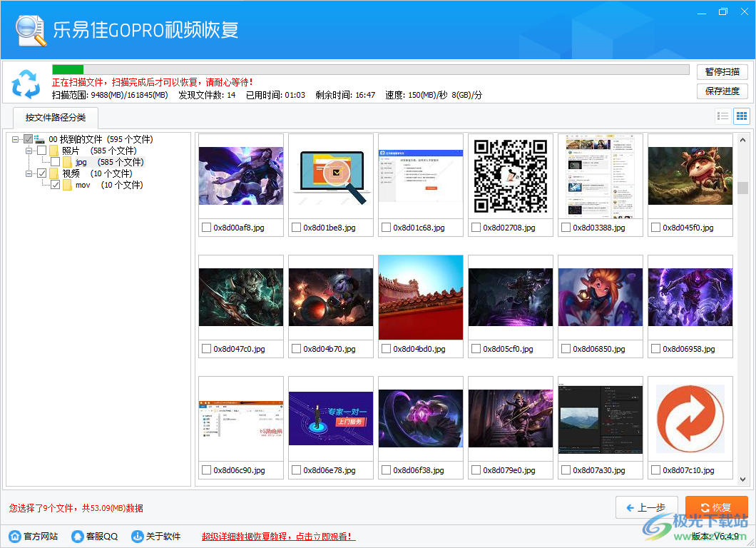Collapse the 照片 tree node
The width and height of the screenshot is (756, 548).
[x=29, y=151]
